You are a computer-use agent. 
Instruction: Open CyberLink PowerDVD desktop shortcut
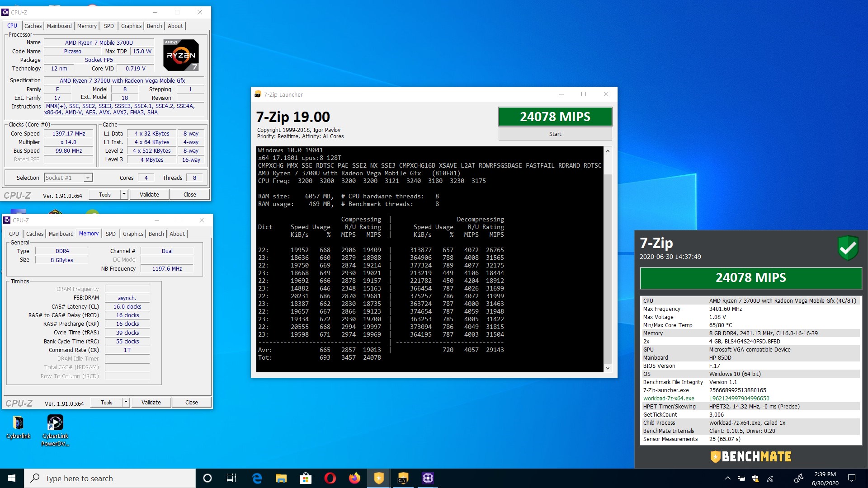(55, 431)
